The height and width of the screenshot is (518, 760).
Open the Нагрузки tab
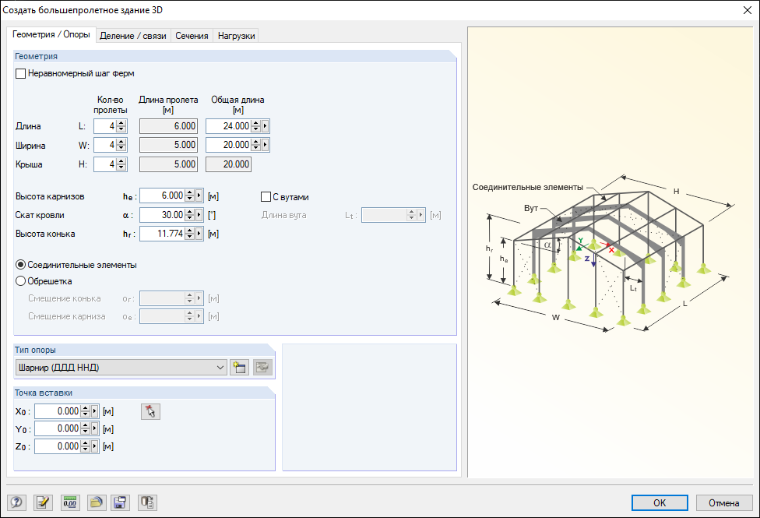(236, 36)
